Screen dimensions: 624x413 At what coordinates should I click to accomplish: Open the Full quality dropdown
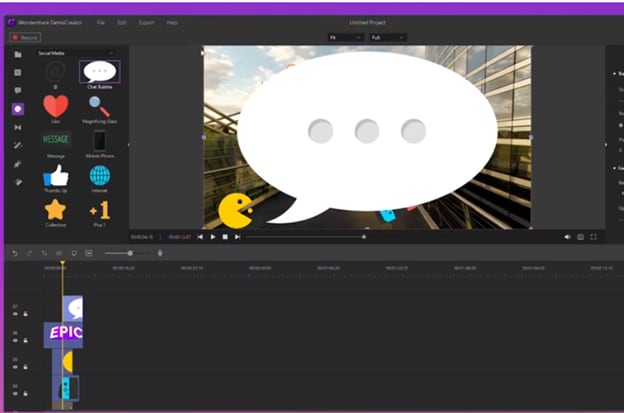click(x=388, y=37)
